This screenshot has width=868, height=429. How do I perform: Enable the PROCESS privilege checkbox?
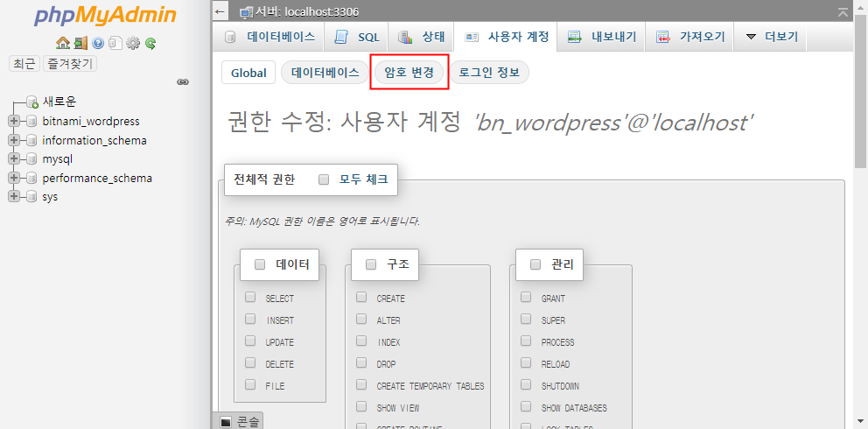(x=526, y=341)
